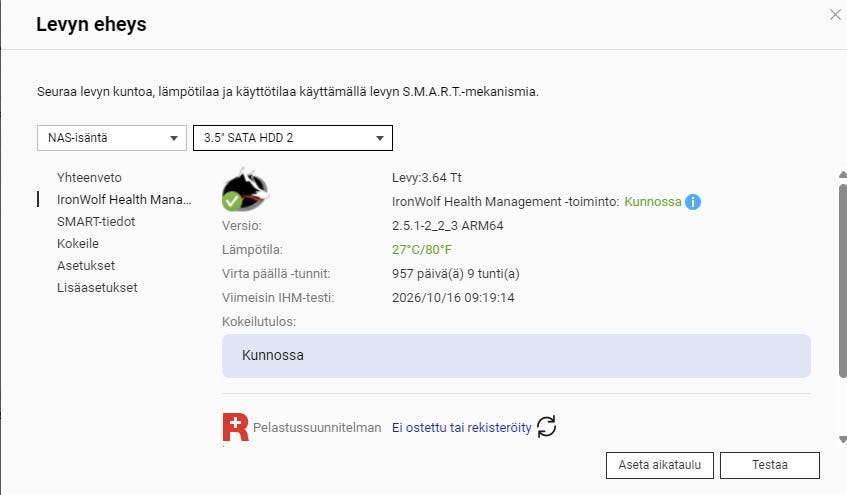Click the IronWolf drive status icon
847x495 pixels.
245,190
